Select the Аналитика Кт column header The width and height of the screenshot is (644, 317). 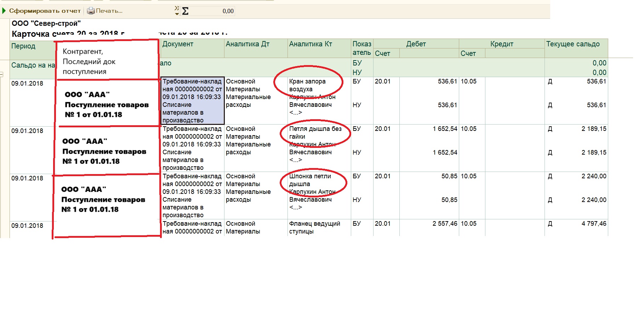coord(310,44)
